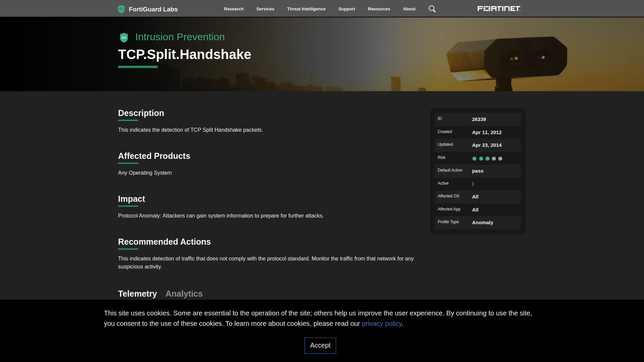The width and height of the screenshot is (644, 362).
Task: Click the Active status indicator icon
Action: [473, 184]
